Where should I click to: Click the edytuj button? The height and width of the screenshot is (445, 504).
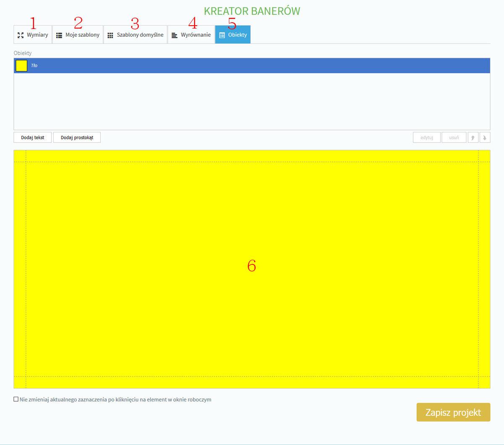[427, 137]
